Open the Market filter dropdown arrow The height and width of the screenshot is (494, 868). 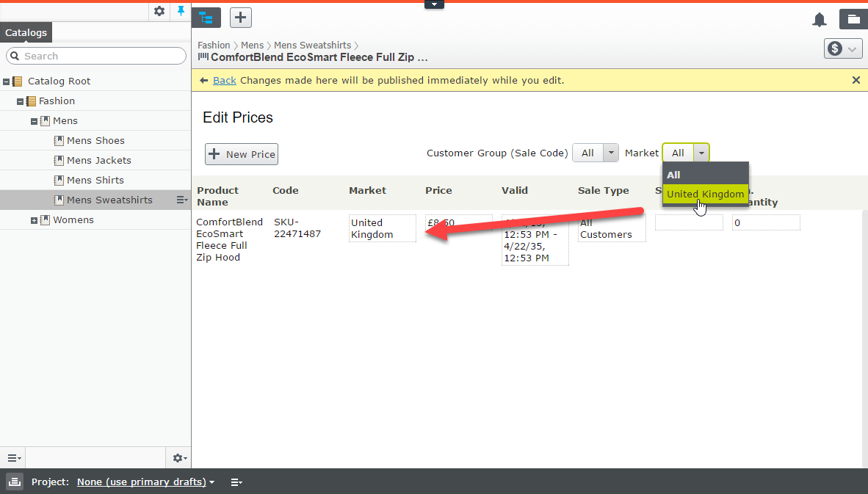(701, 153)
